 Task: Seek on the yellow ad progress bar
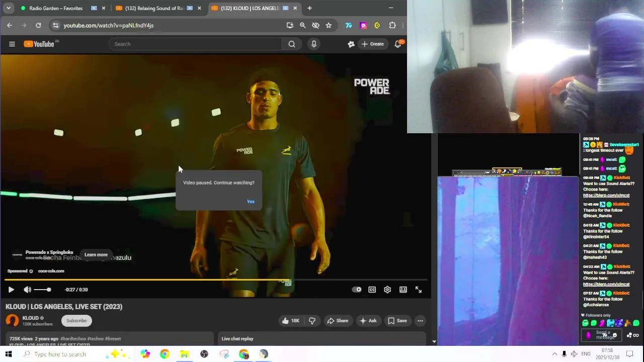[216, 280]
